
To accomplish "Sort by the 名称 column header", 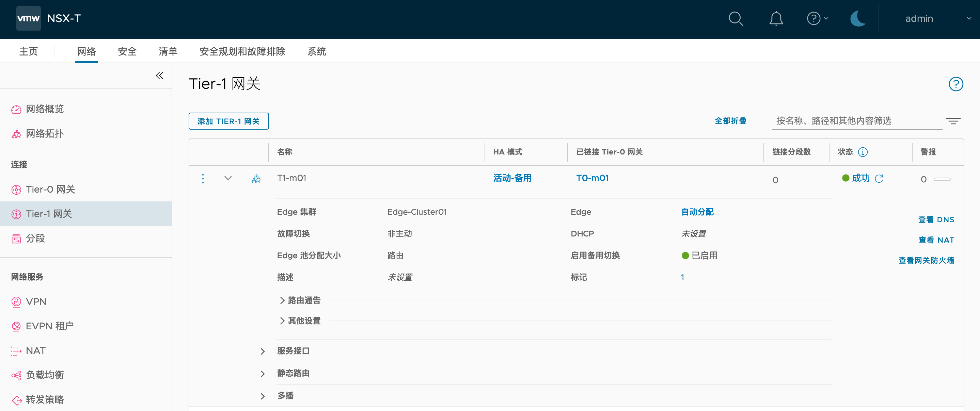I will [x=285, y=152].
